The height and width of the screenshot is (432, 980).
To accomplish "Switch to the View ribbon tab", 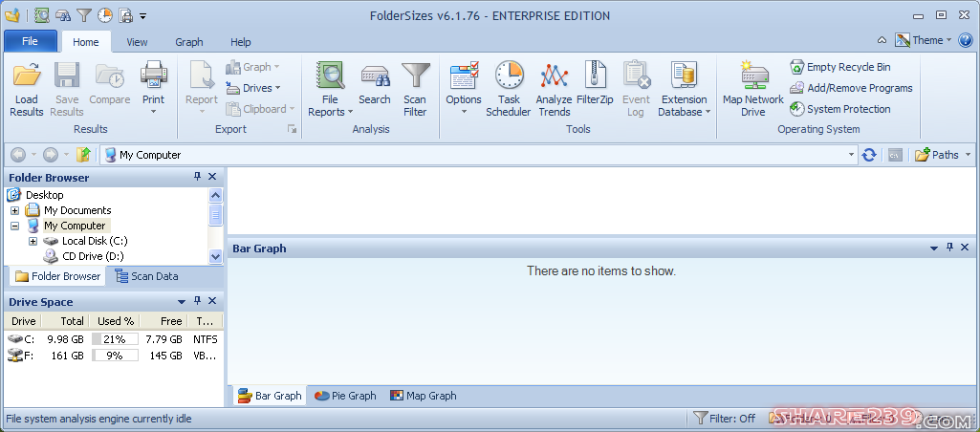I will pos(137,42).
